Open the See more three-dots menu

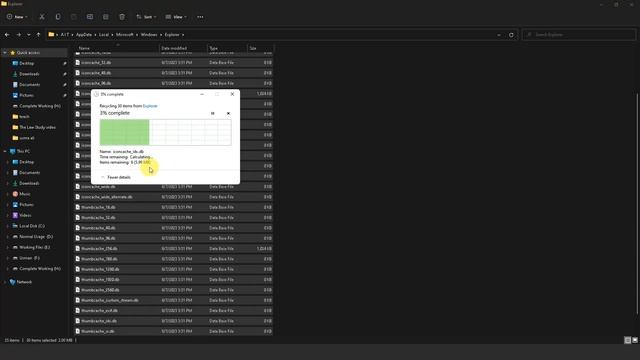(200, 17)
